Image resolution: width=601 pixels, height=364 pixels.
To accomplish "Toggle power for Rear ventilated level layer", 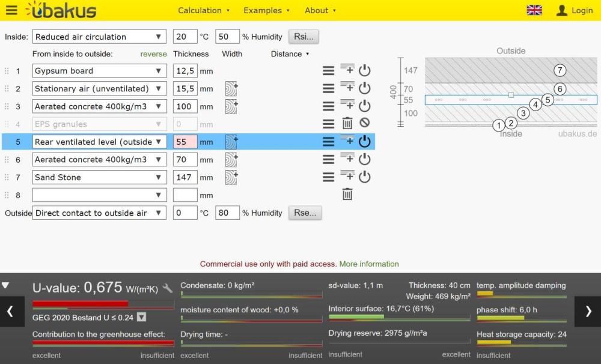I will point(365,141).
